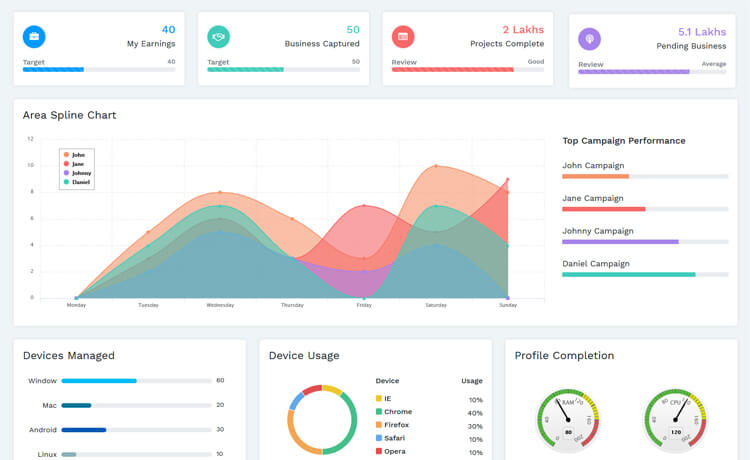Image resolution: width=750 pixels, height=460 pixels.
Task: Click the Friday peak point of Jane series
Action: (364, 206)
